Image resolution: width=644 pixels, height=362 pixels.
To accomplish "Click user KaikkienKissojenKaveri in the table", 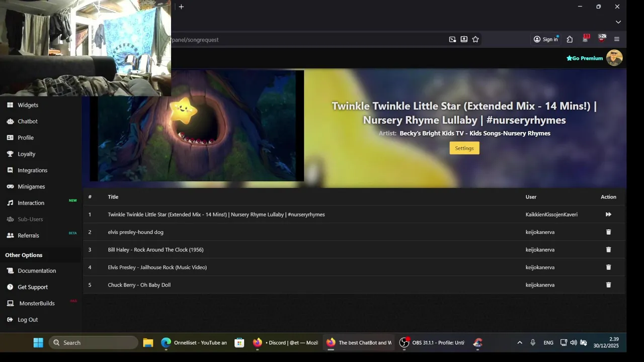I will [551, 214].
